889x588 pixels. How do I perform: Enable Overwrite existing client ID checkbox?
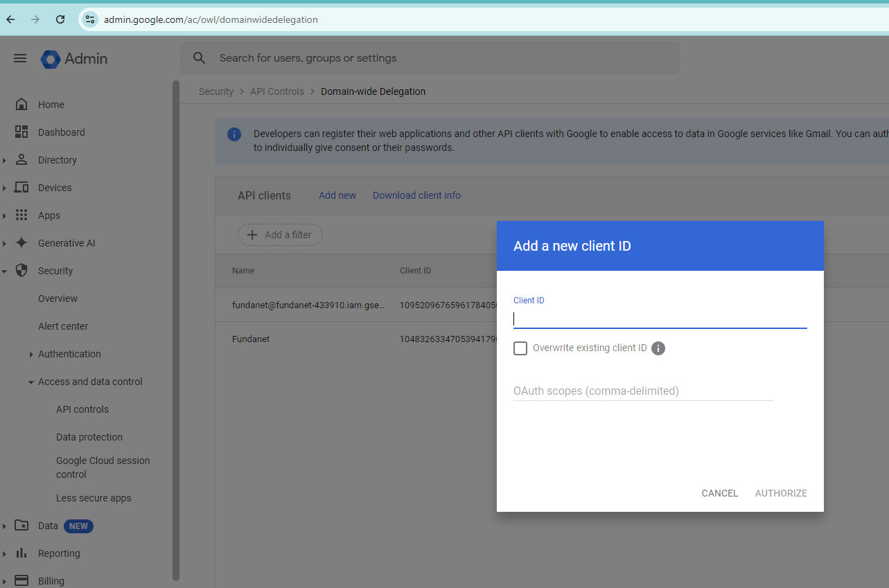click(520, 348)
